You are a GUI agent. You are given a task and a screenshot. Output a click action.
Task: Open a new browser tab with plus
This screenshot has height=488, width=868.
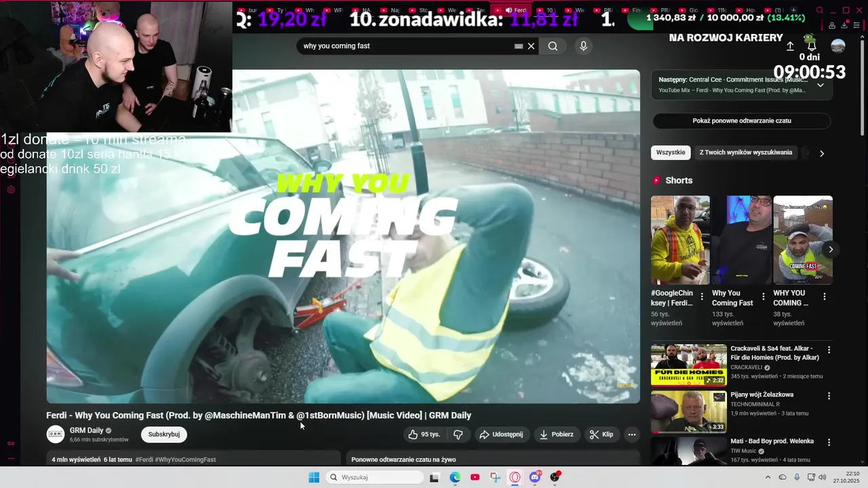pyautogui.click(x=793, y=10)
